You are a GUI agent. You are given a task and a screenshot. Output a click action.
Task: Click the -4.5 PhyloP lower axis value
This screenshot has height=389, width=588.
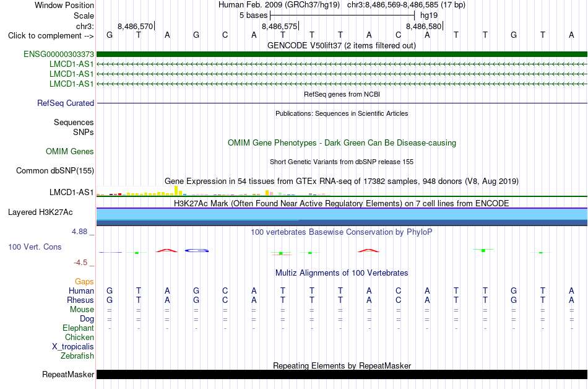click(x=80, y=262)
